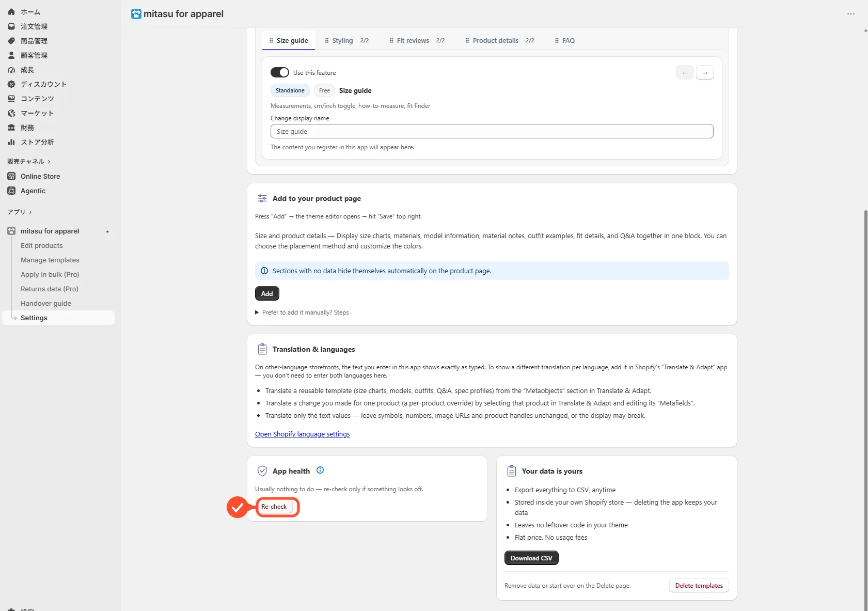Screen dimensions: 868x611
Task: Click the Free badge
Action: pos(324,90)
